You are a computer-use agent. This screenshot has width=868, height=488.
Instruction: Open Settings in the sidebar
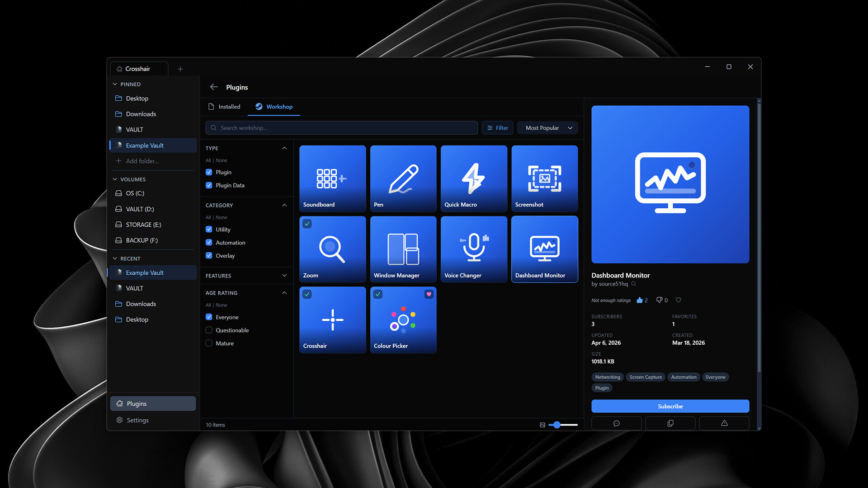[x=137, y=420]
